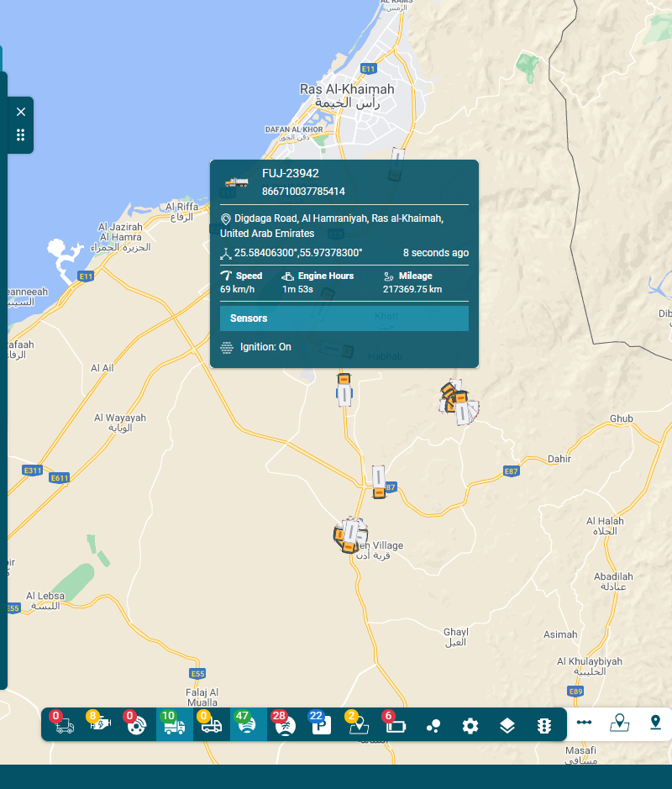Image resolution: width=672 pixels, height=789 pixels.
Task: Open the map layers selector
Action: tap(507, 726)
